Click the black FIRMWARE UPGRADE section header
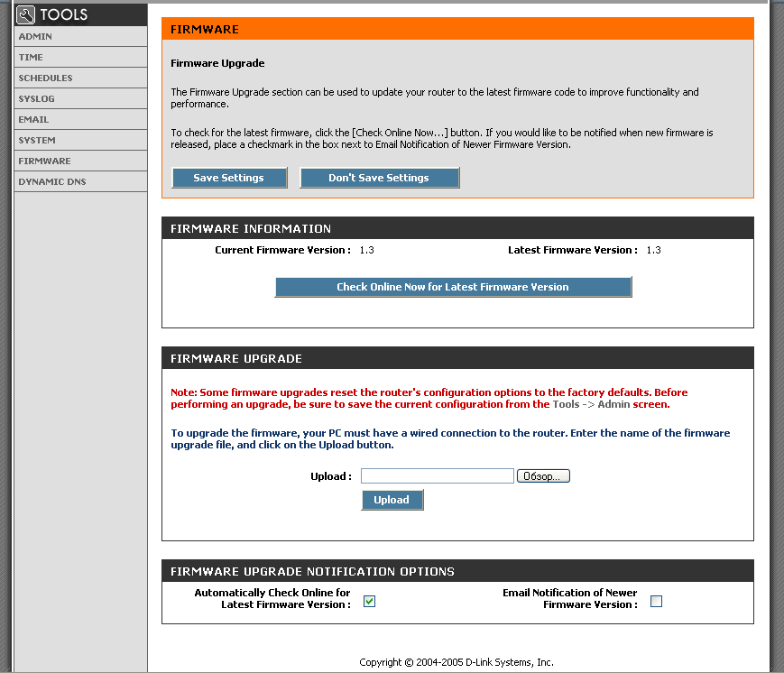784x673 pixels. point(457,358)
